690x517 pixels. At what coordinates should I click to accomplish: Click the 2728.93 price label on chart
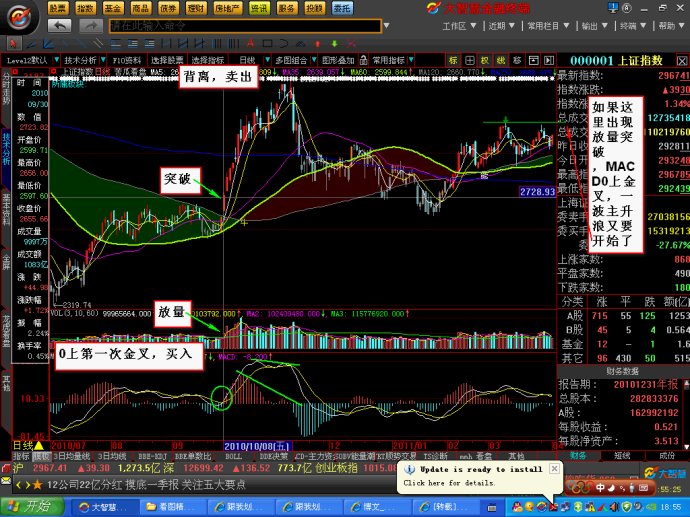point(537,191)
